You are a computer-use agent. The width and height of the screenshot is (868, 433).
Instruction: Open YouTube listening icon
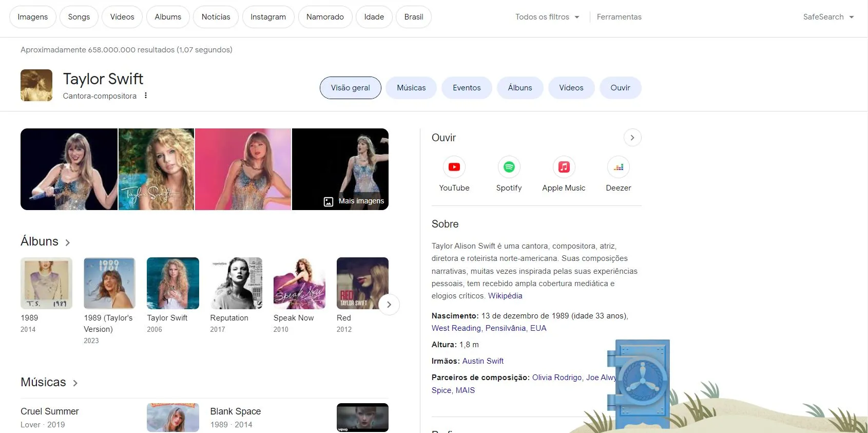pyautogui.click(x=454, y=167)
